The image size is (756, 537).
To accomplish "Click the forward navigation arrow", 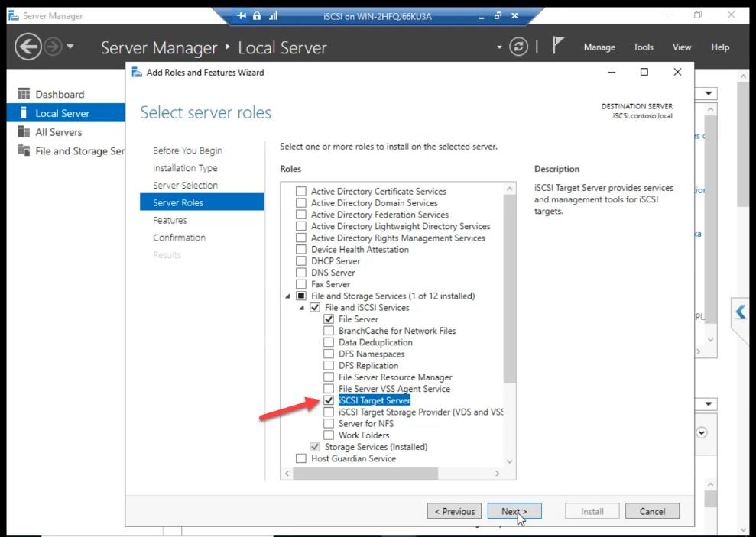I will (x=53, y=47).
